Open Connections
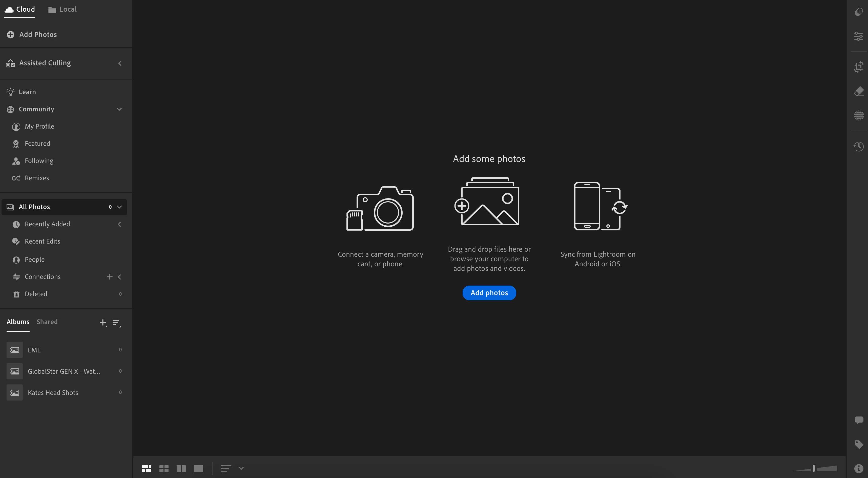This screenshot has width=868, height=478. tap(43, 277)
